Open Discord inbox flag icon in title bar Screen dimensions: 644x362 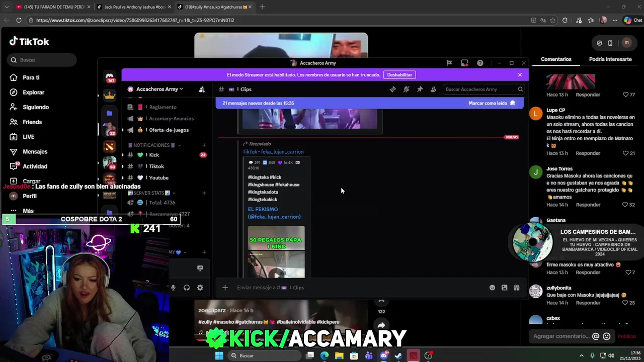[x=449, y=63]
